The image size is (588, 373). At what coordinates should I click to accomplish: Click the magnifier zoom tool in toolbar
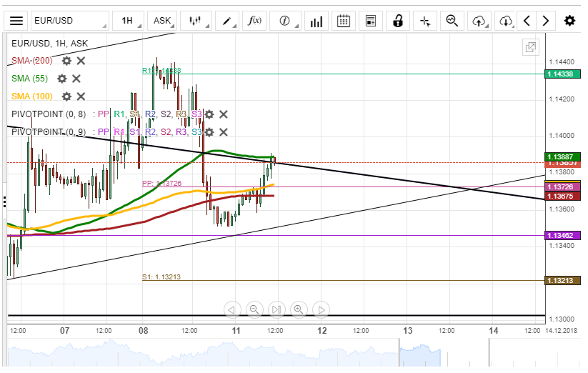click(x=452, y=21)
